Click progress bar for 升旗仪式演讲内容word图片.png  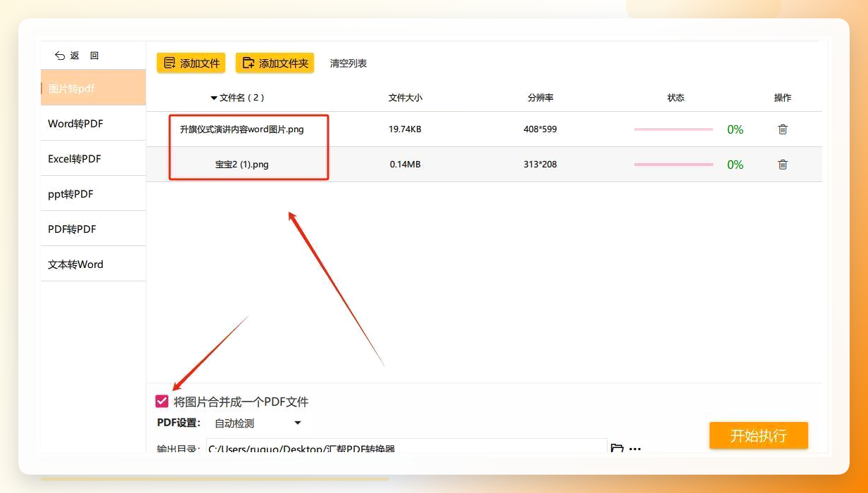[x=674, y=129]
